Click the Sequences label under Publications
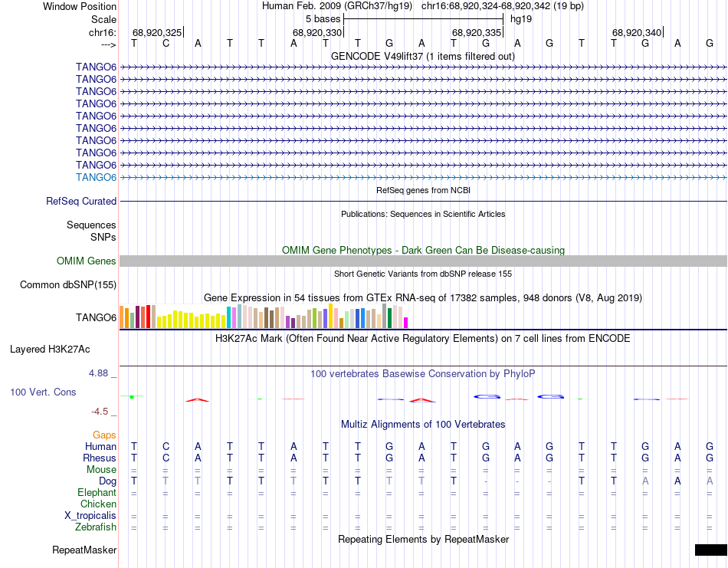Image resolution: width=728 pixels, height=568 pixels. tap(91, 225)
